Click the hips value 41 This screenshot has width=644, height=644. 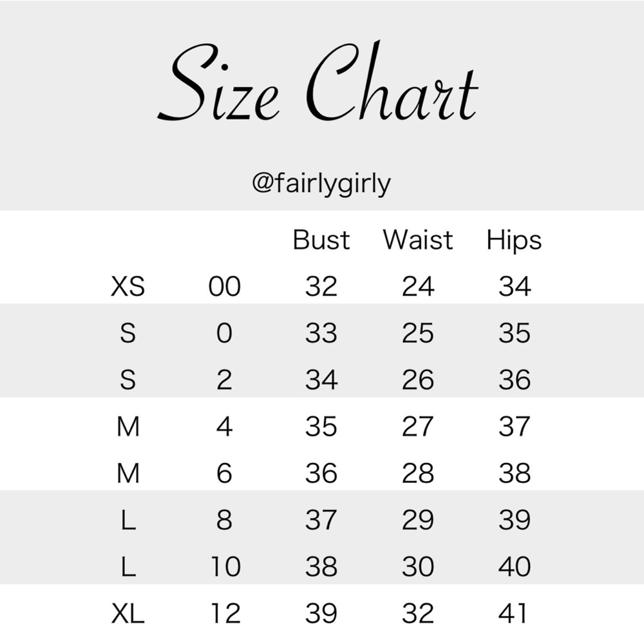click(x=514, y=613)
